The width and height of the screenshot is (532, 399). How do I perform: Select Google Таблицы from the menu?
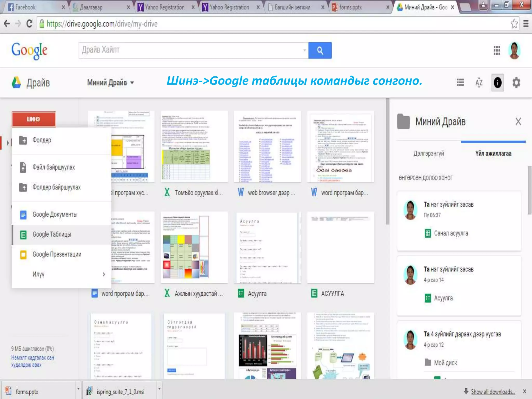pos(52,235)
